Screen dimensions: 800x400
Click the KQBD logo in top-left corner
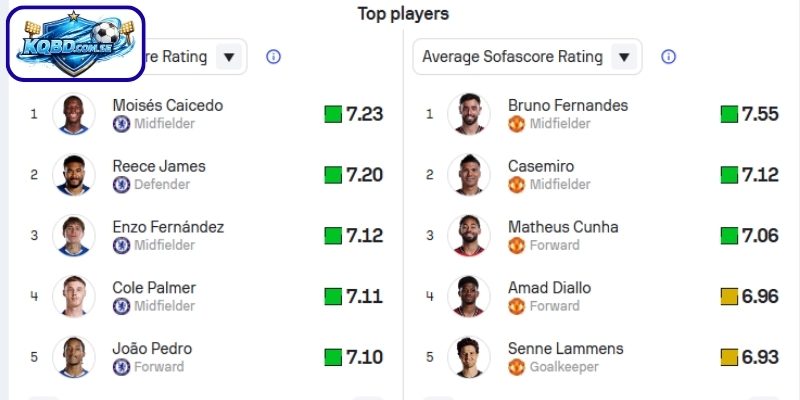tap(76, 44)
